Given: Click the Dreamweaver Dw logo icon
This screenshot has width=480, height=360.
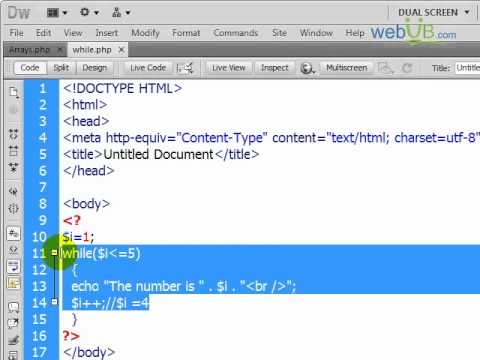Looking at the screenshot, I should point(19,13).
